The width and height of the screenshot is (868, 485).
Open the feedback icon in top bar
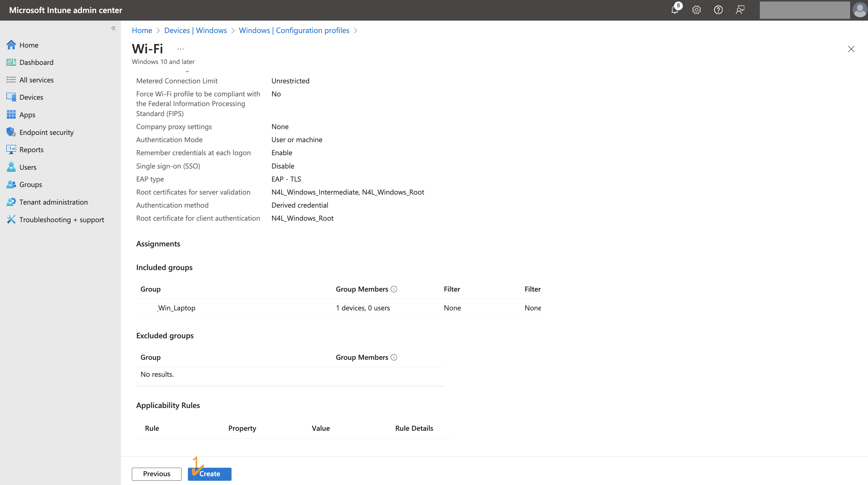pos(740,10)
